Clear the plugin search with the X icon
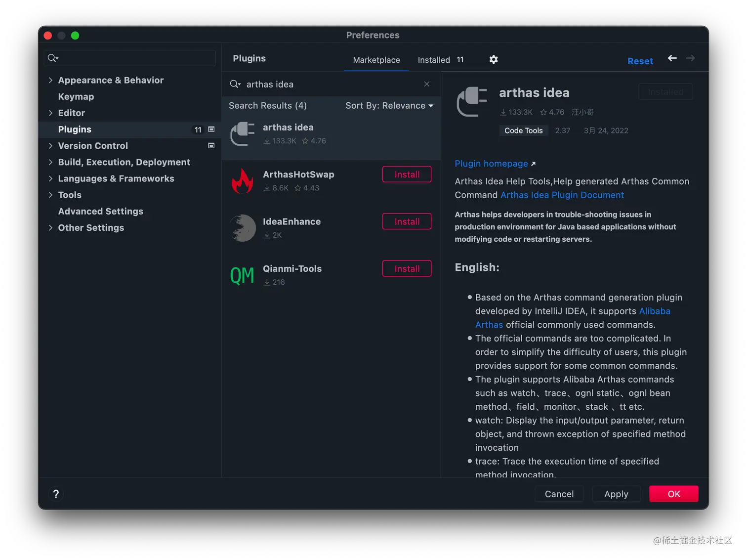This screenshot has height=560, width=747. (x=427, y=84)
